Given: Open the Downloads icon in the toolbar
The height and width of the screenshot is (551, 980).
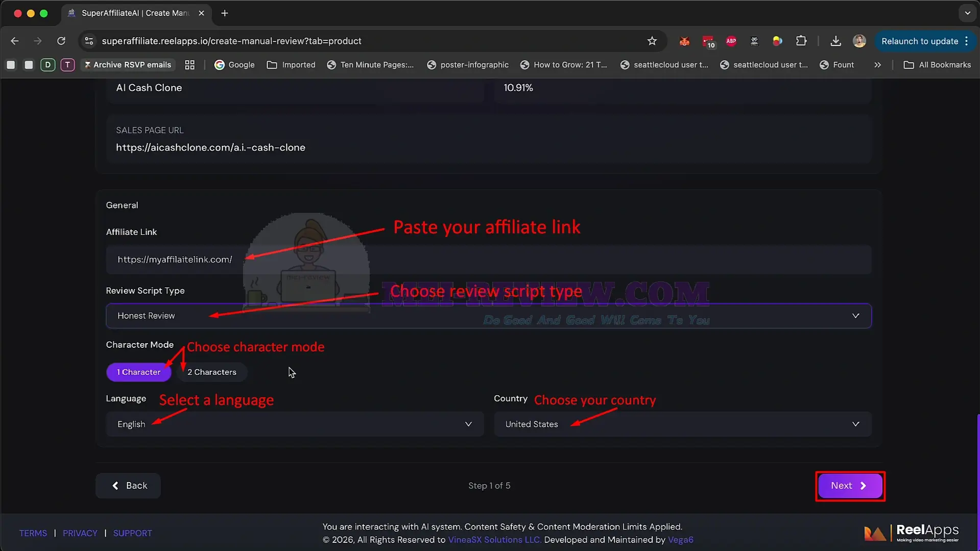Looking at the screenshot, I should point(835,41).
